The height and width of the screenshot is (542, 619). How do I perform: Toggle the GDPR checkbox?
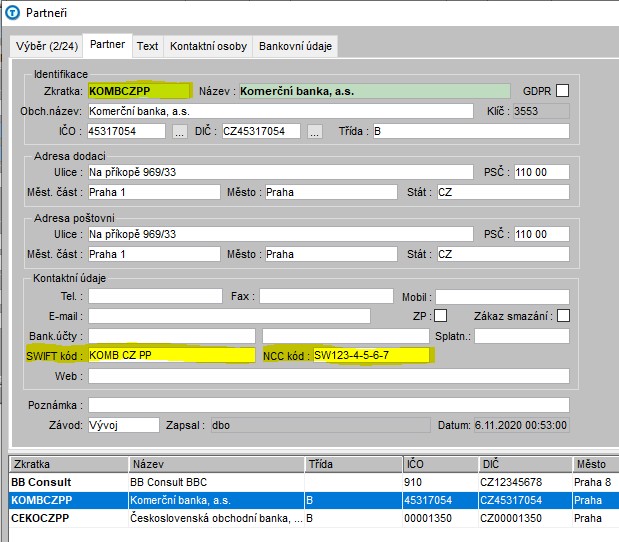tap(562, 90)
